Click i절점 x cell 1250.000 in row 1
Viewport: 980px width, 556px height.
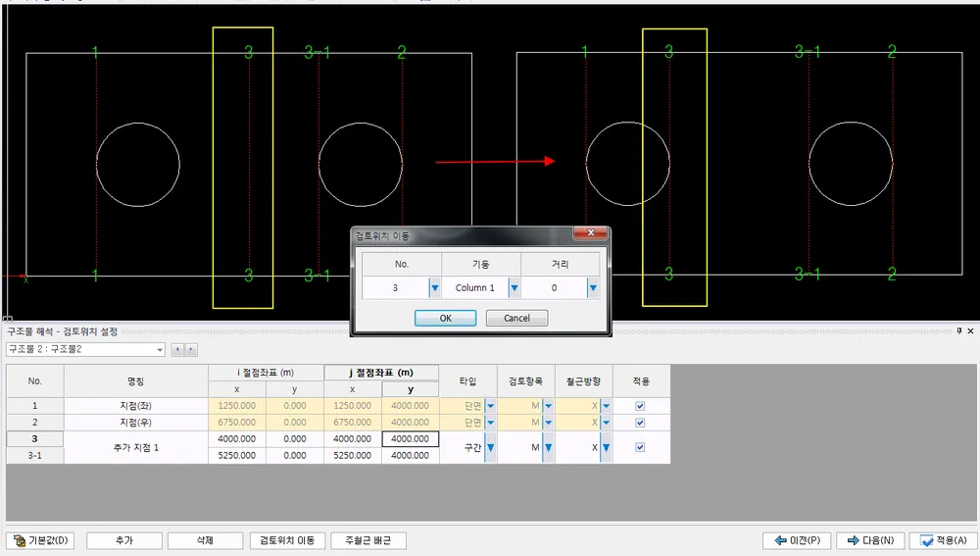(x=237, y=406)
